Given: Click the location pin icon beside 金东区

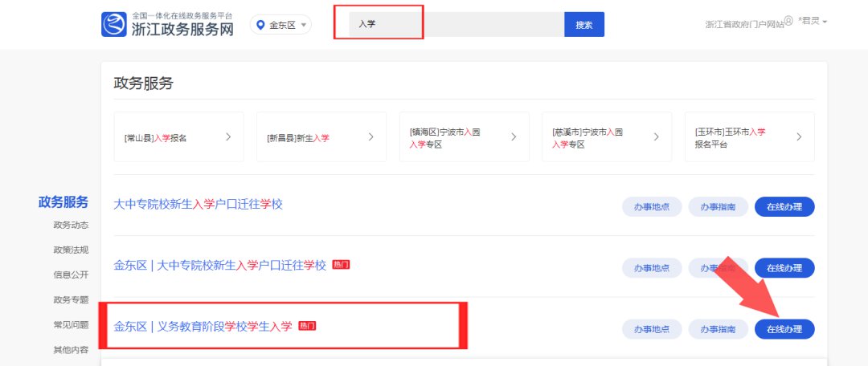Looking at the screenshot, I should (x=260, y=25).
